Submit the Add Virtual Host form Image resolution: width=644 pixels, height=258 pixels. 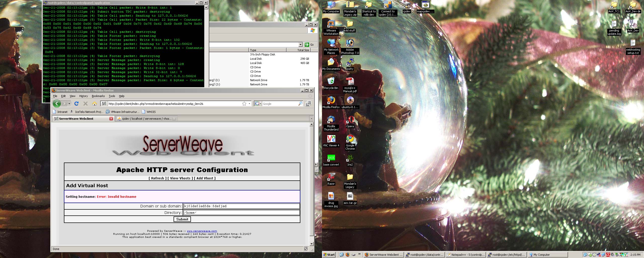(182, 219)
